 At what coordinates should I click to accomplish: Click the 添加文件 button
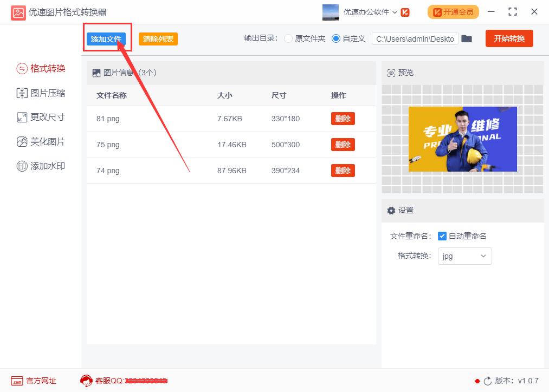click(x=107, y=38)
